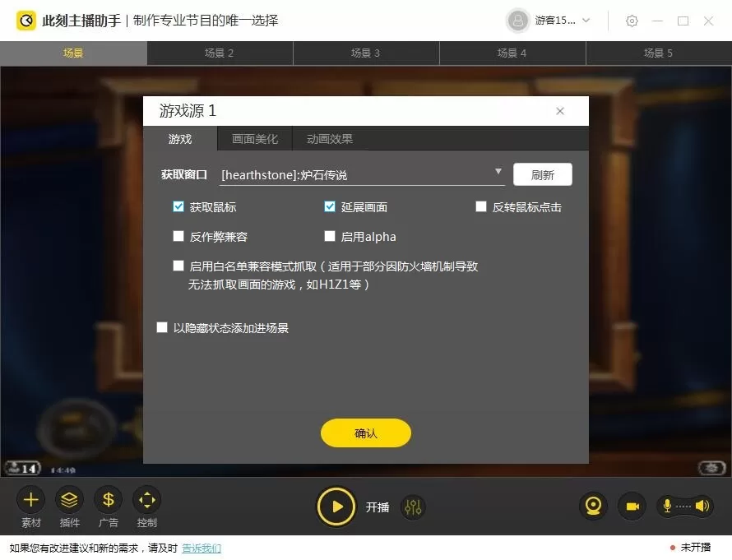The image size is (732, 560).
Task: Open the settings gear in title bar
Action: [632, 21]
